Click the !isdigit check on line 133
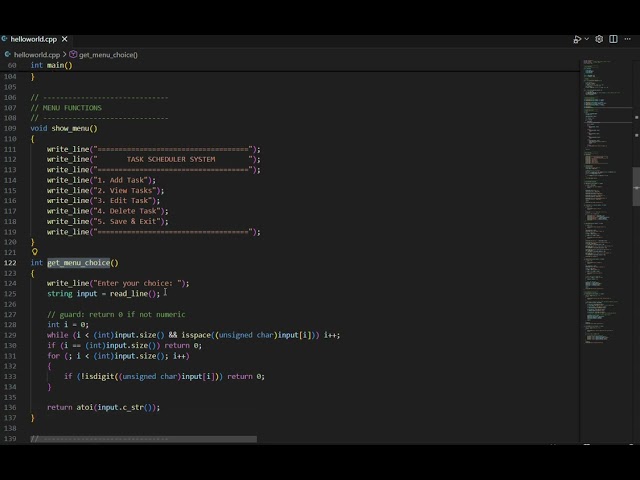 click(148, 376)
